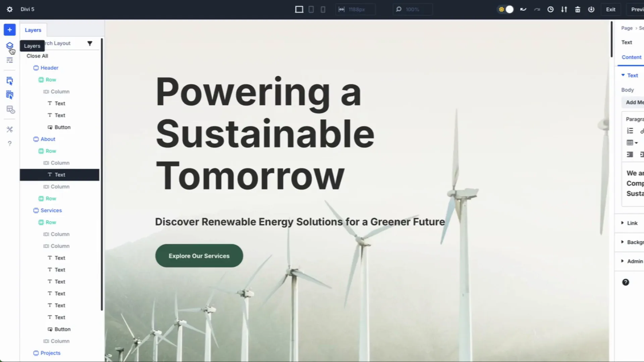
Task: Open editing history clock icon
Action: coord(550,9)
